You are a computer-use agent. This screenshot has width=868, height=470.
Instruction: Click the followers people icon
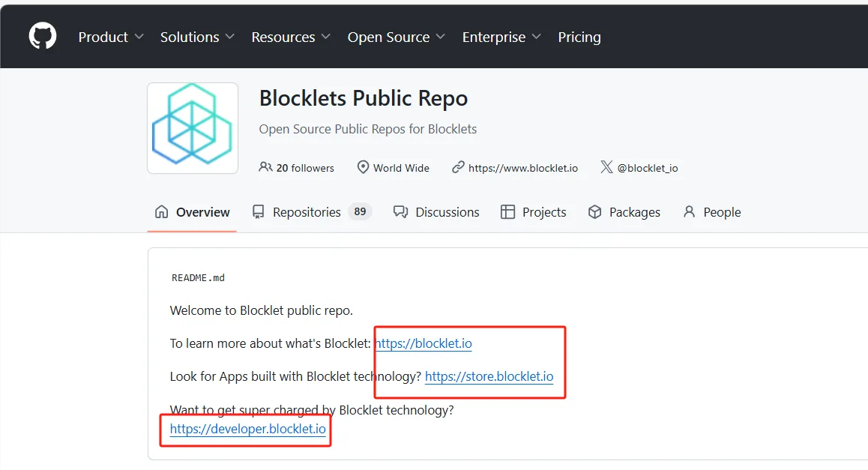click(x=265, y=166)
